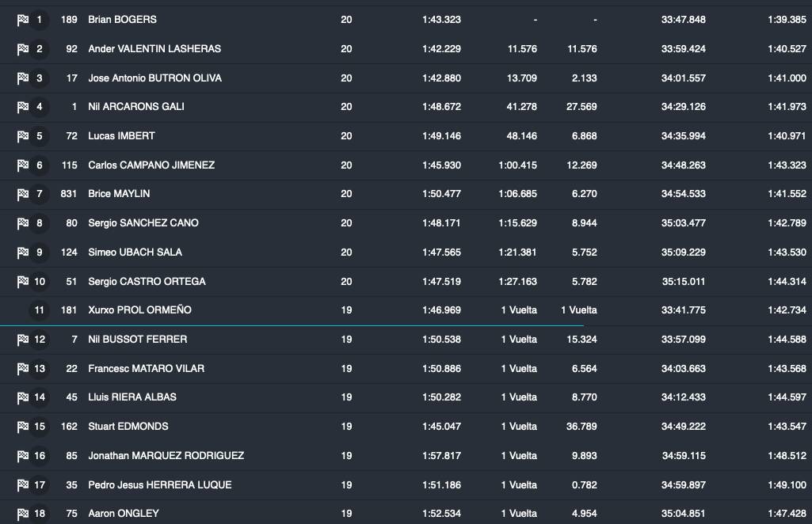Select the checkered flag in Nil ARCARONS GALI row
Image resolution: width=812 pixels, height=524 pixels.
pyautogui.click(x=22, y=107)
